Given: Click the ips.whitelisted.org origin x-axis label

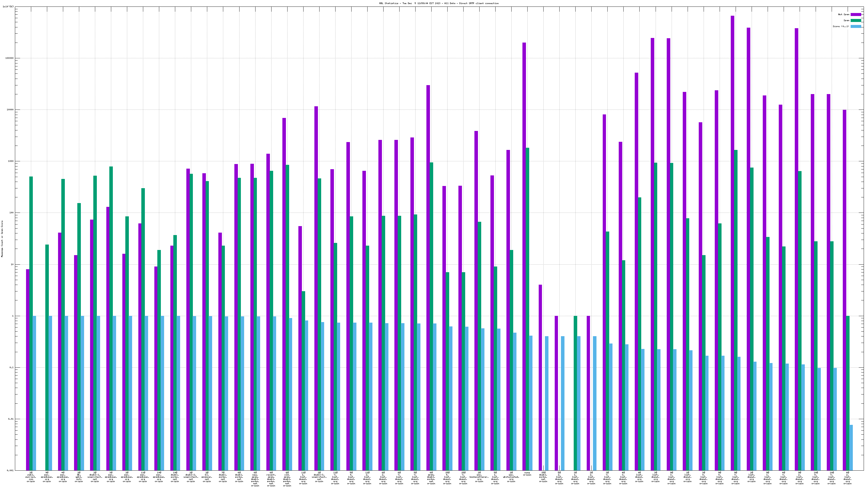Looking at the screenshot, I should pyautogui.click(x=511, y=477).
